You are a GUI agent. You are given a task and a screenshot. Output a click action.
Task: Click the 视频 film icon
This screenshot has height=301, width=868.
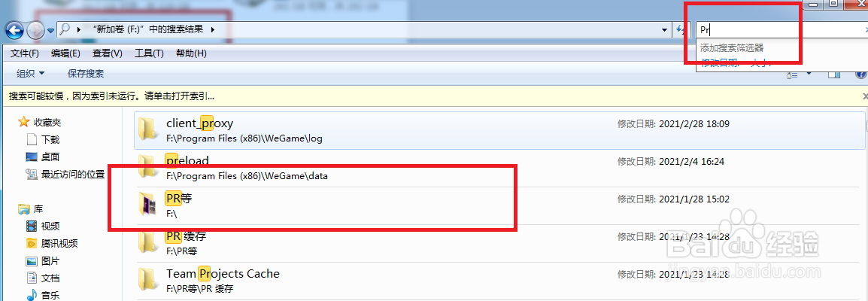coord(32,227)
